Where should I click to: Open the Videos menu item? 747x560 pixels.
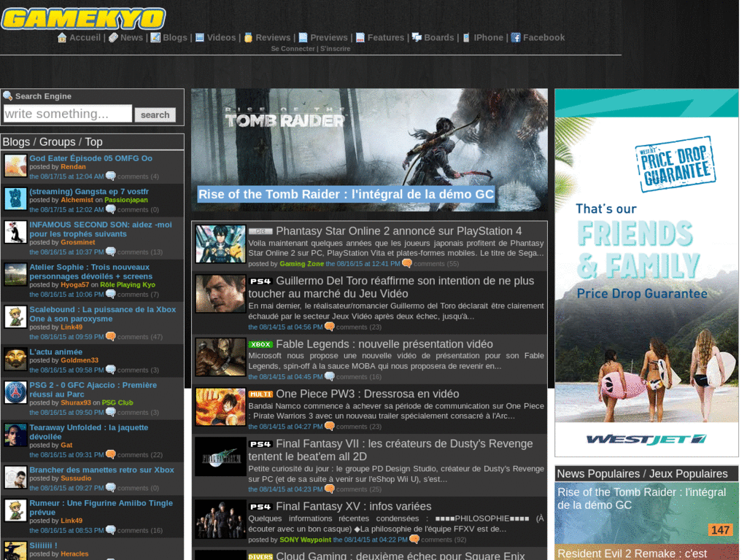pos(221,38)
